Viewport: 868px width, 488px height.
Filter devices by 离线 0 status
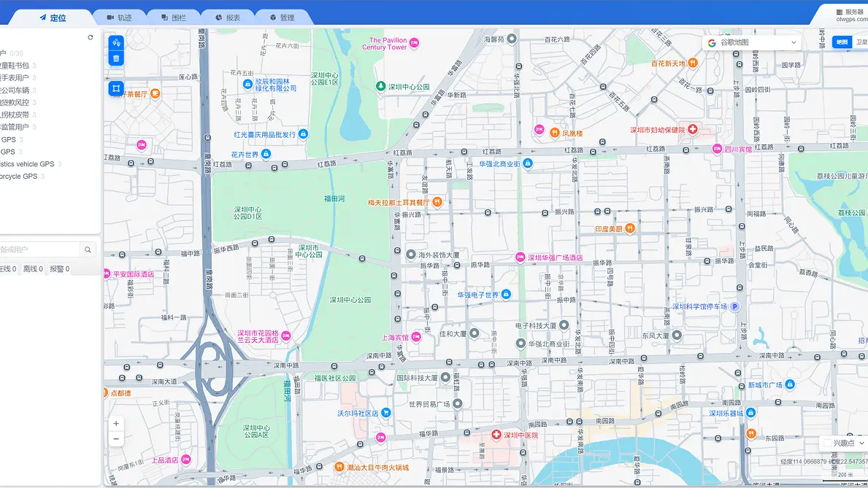pos(33,269)
